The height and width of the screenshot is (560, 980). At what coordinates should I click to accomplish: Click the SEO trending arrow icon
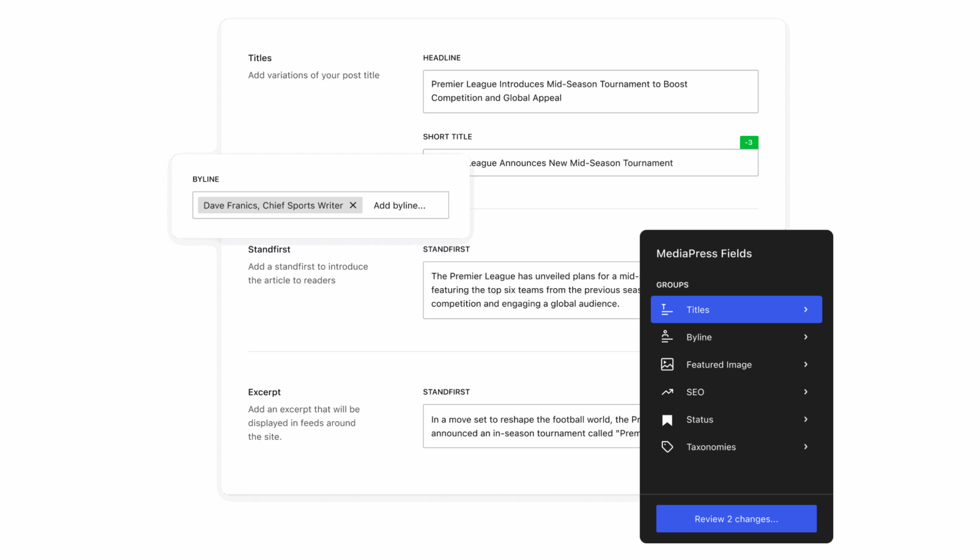point(667,392)
